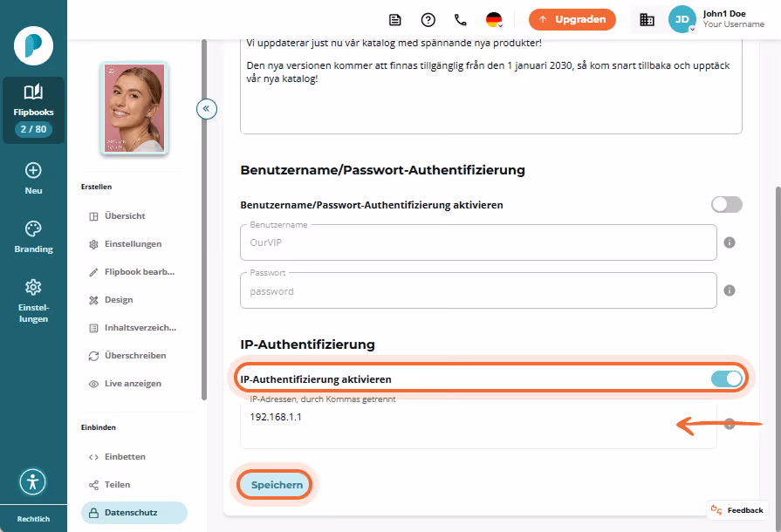The image size is (781, 532).
Task: Show info for IP-Adressen field
Action: (730, 424)
